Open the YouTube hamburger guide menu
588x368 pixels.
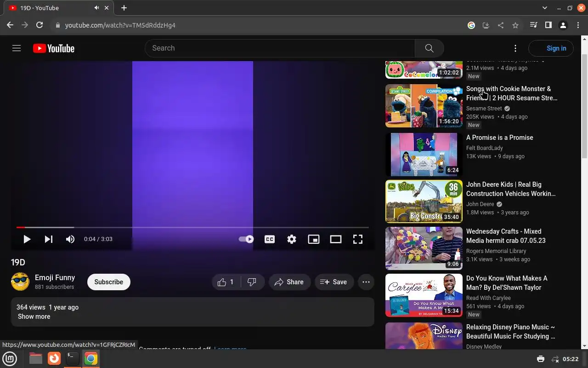point(17,48)
